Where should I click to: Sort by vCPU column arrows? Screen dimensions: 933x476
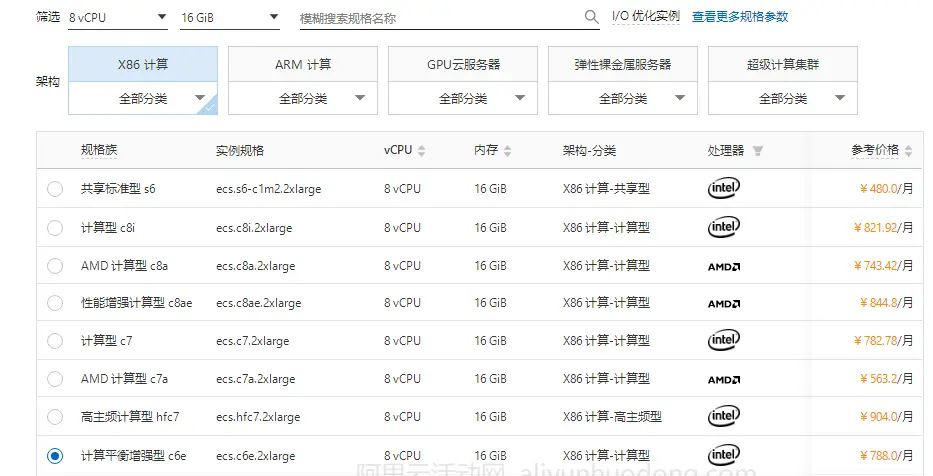(421, 151)
